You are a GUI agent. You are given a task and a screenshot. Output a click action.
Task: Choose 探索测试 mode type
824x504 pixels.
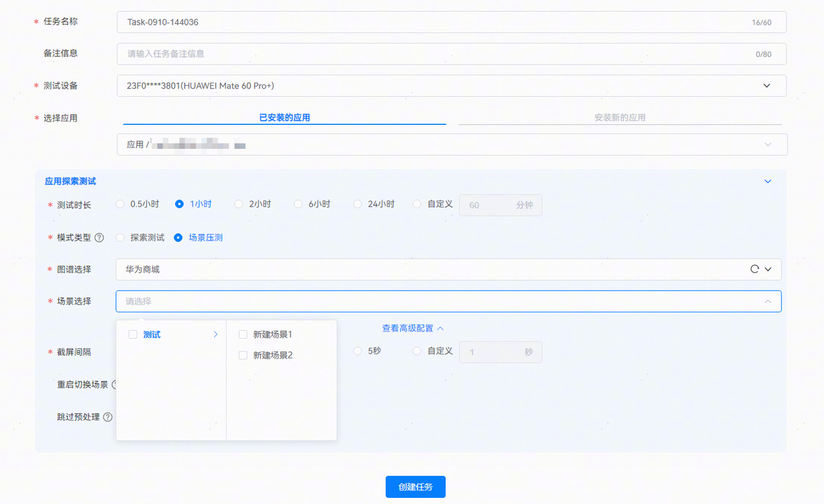tap(121, 238)
